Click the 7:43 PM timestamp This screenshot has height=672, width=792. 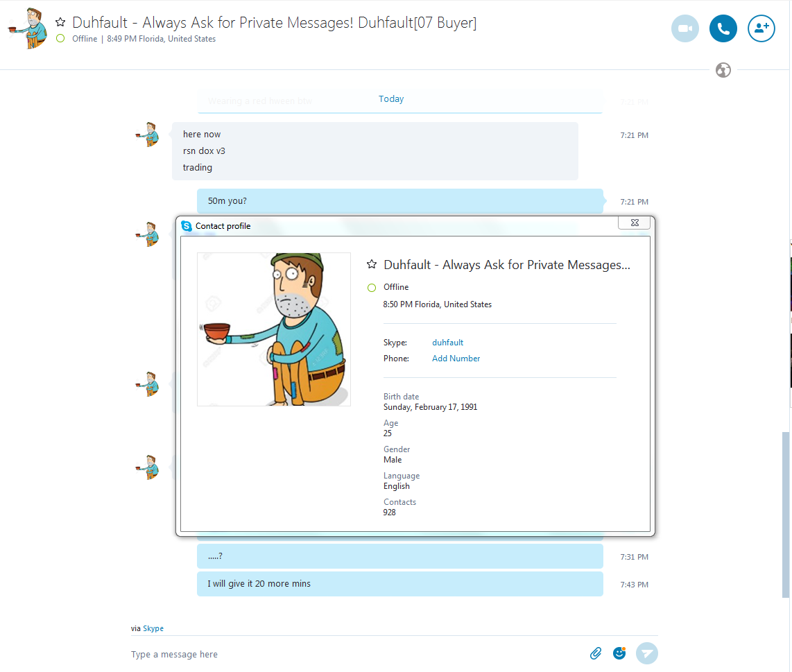click(x=635, y=585)
